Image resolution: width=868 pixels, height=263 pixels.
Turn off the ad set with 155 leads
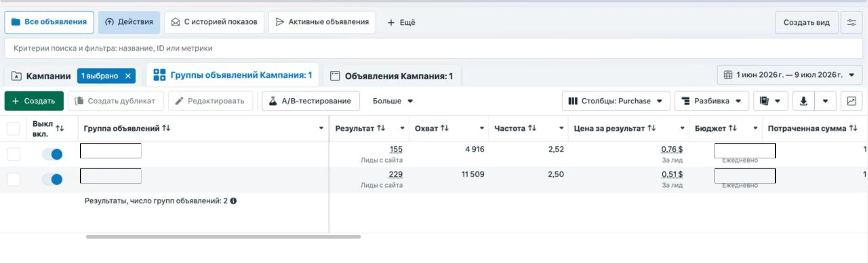click(x=53, y=154)
